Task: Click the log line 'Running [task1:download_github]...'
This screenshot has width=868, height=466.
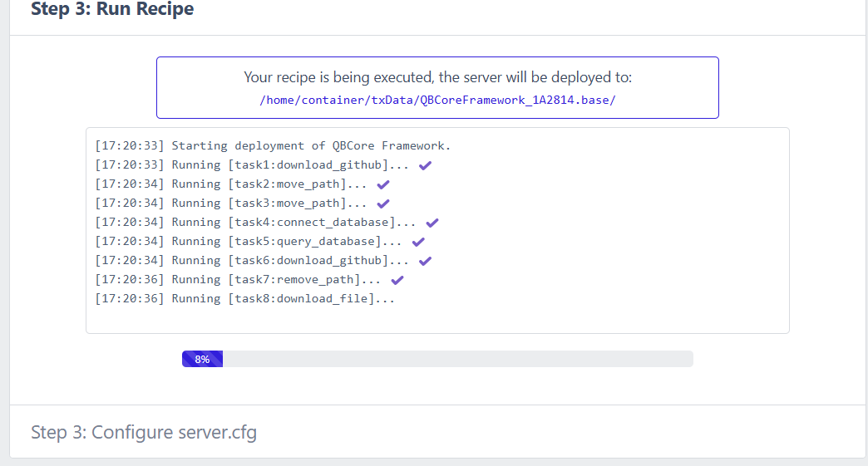Action: [x=252, y=164]
